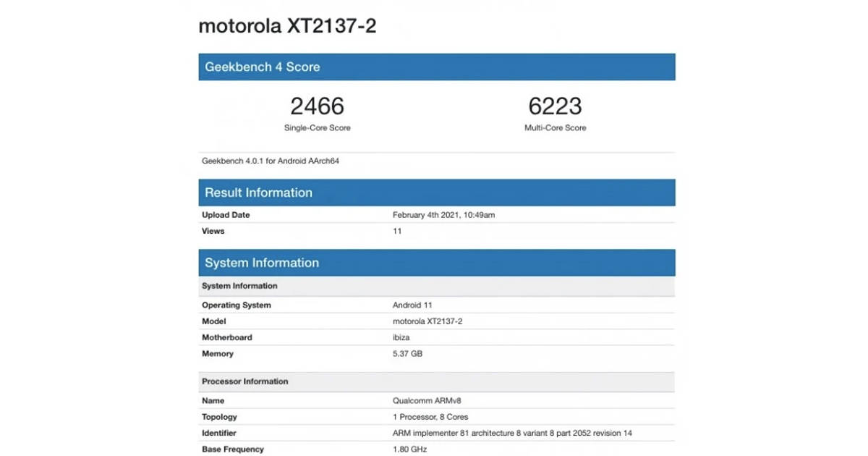Click the Multi-Core Score value 6223

coord(556,106)
